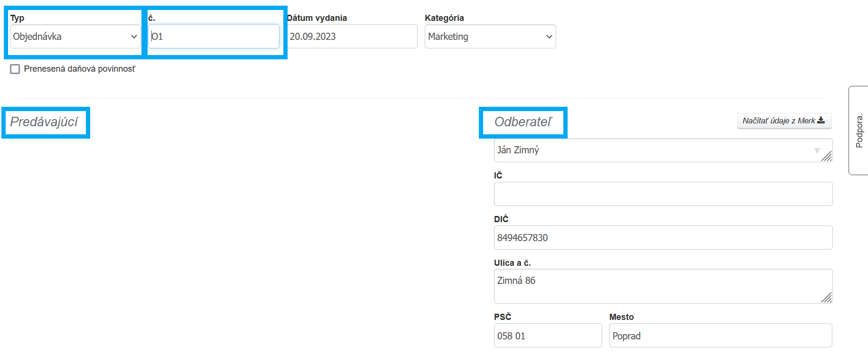This screenshot has height=356, width=868.
Task: Click the Odberateľ section heading
Action: pos(523,122)
